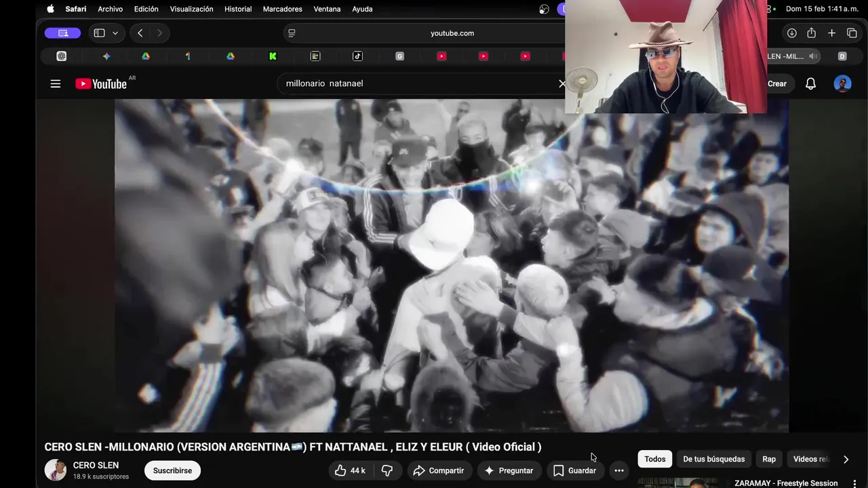Switch to the gray G tab
Viewport: 868px width, 488px height.
(399, 56)
